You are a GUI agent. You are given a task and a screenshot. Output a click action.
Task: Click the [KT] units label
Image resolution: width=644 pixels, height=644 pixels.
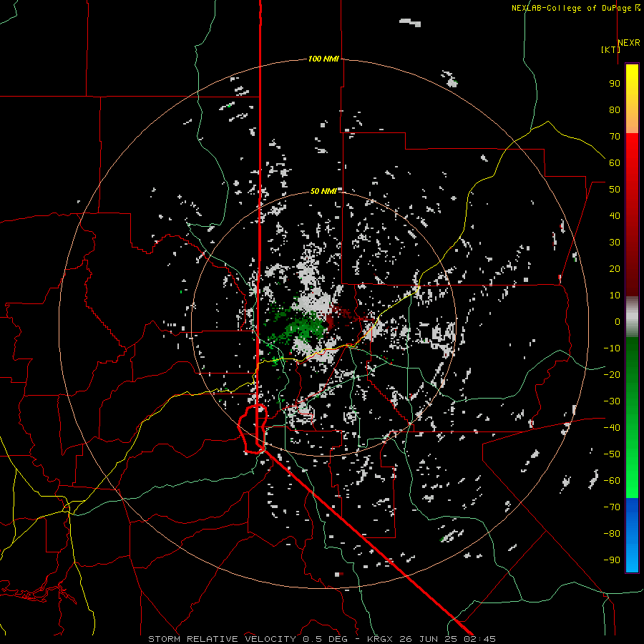[610, 50]
